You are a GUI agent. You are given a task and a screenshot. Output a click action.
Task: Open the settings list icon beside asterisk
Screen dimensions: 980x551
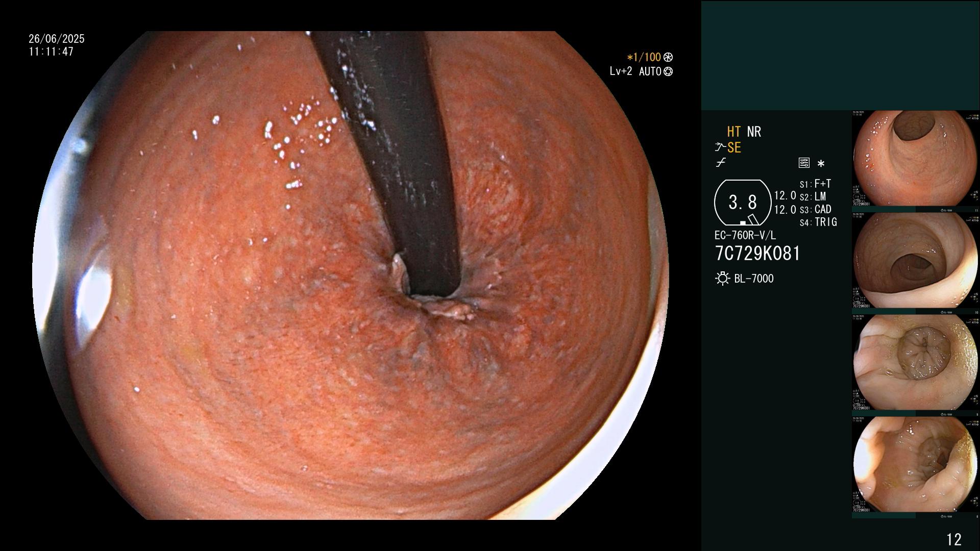click(804, 163)
